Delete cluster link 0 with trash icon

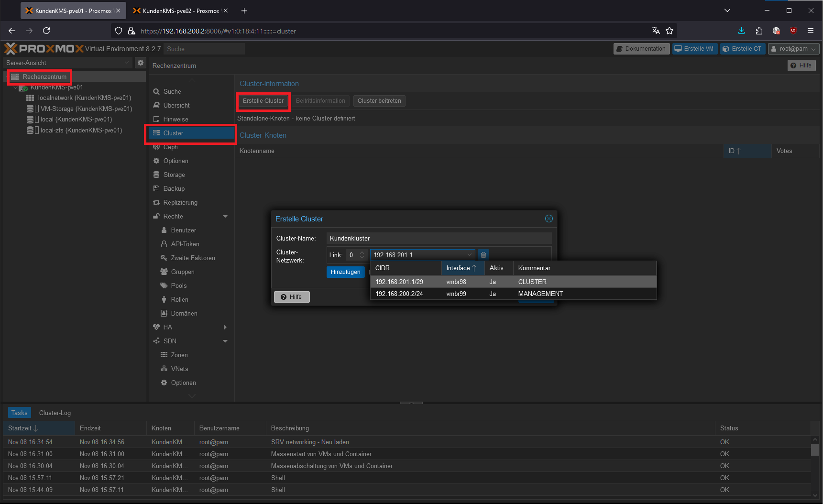tap(483, 255)
